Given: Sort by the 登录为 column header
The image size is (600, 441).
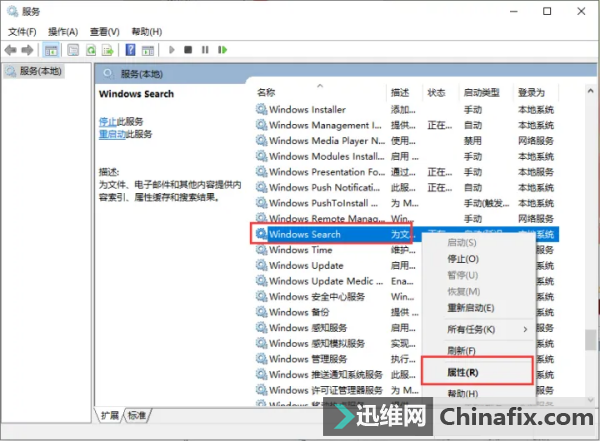Looking at the screenshot, I should (536, 92).
